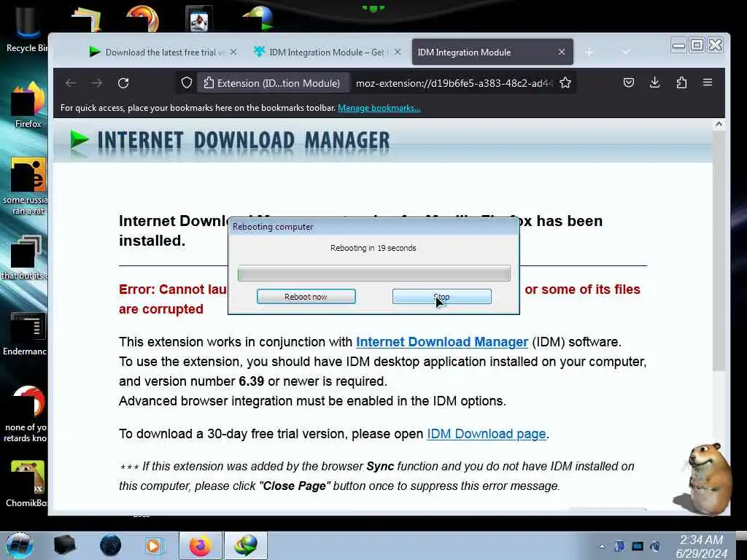Click the Firefox taskbar button

pos(200,545)
